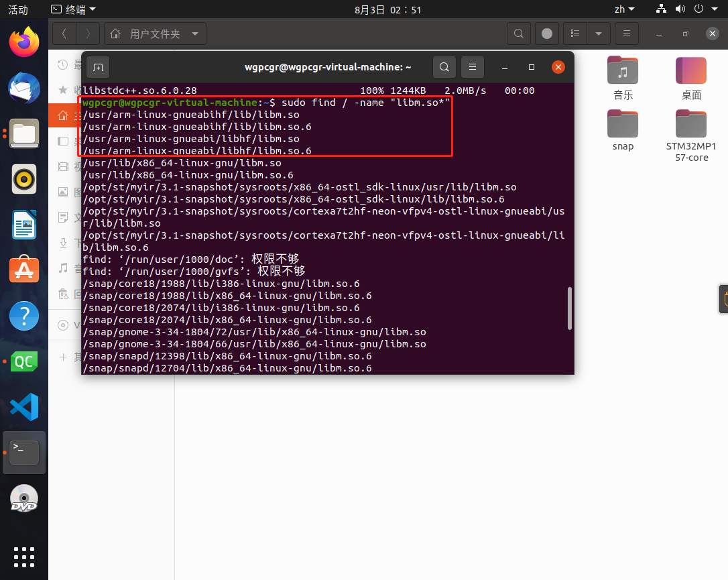Click the gnome-3-34-1804/66 libm.so line
The height and width of the screenshot is (580, 728).
pos(255,344)
